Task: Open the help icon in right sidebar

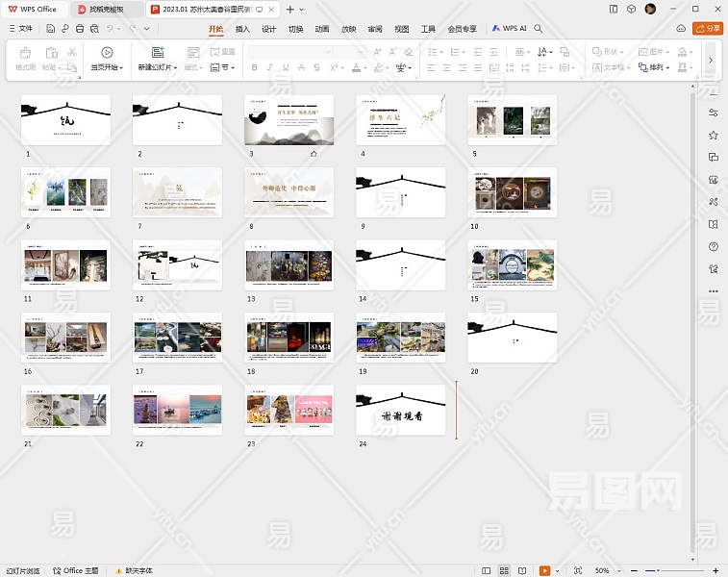Action: point(713,247)
